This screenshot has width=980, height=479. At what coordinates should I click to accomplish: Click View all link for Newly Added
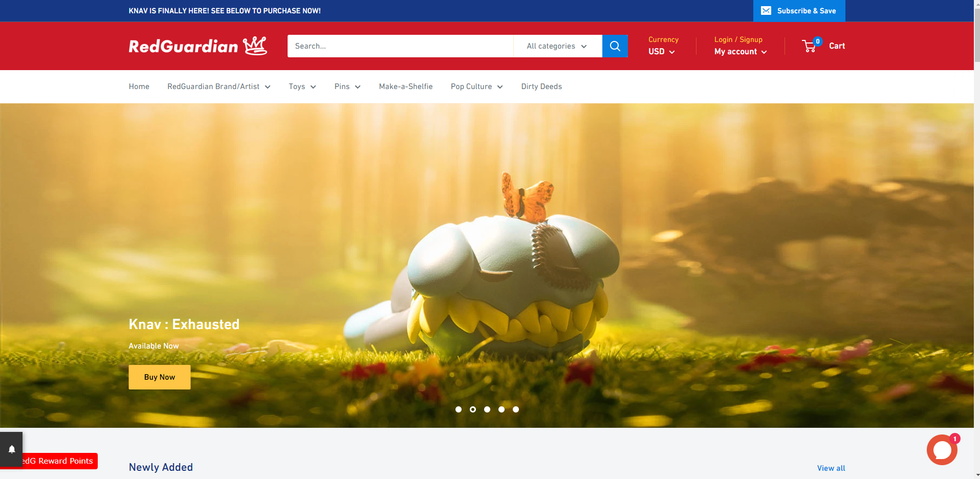click(831, 468)
